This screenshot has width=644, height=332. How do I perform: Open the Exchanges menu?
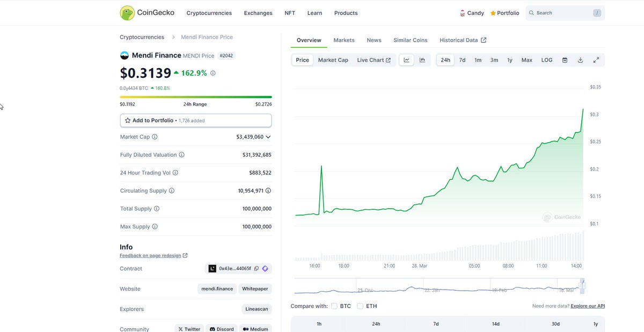coord(258,13)
